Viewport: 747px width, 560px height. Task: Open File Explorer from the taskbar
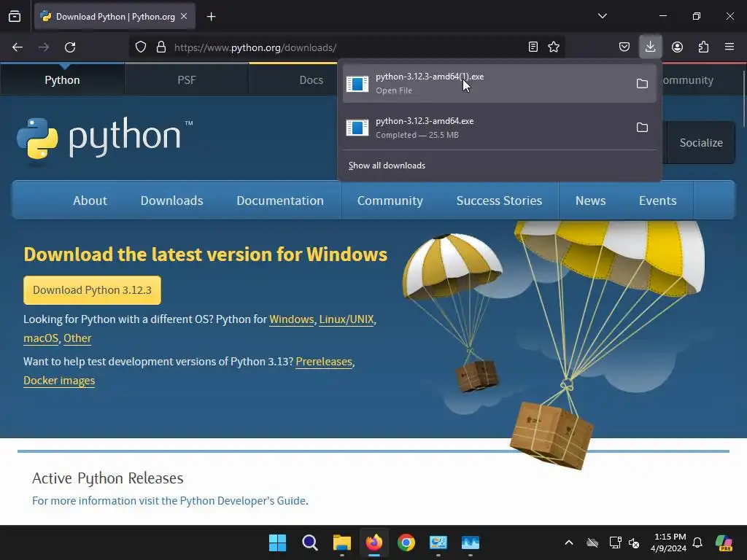(x=341, y=542)
